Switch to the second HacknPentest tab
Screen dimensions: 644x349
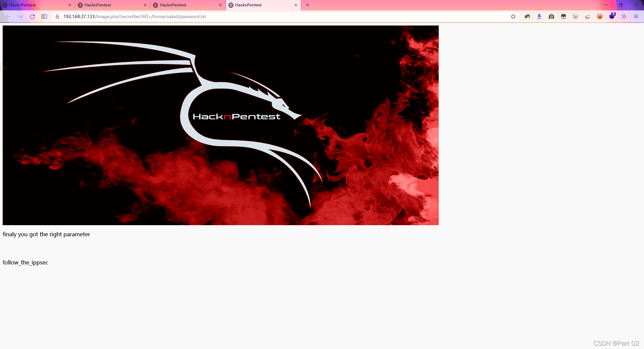click(112, 5)
